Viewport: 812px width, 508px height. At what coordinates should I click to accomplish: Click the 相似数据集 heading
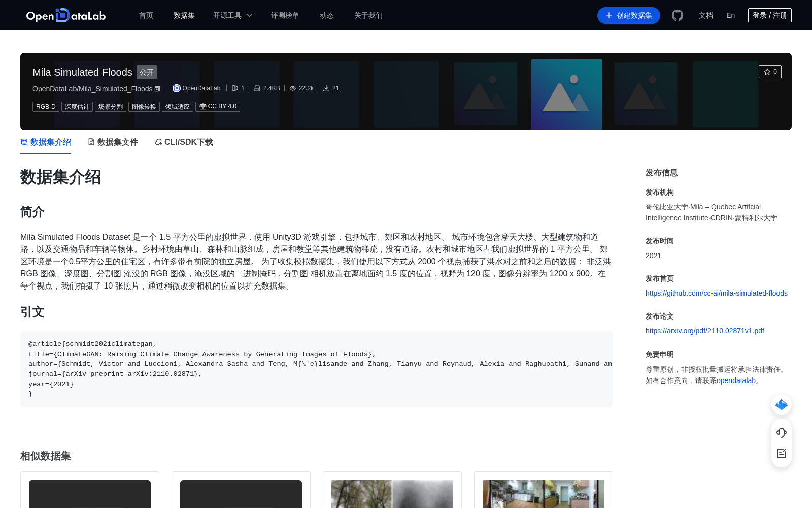pos(46,456)
